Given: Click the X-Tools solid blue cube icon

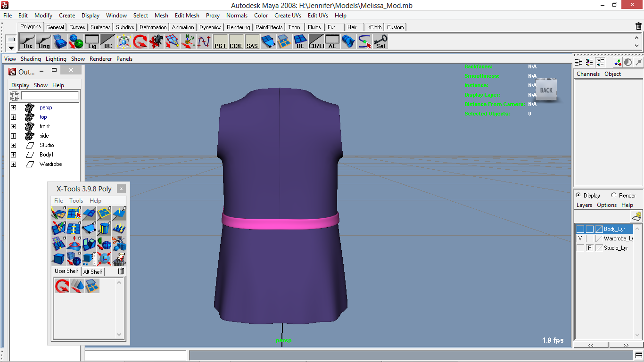Looking at the screenshot, I should 58,259.
